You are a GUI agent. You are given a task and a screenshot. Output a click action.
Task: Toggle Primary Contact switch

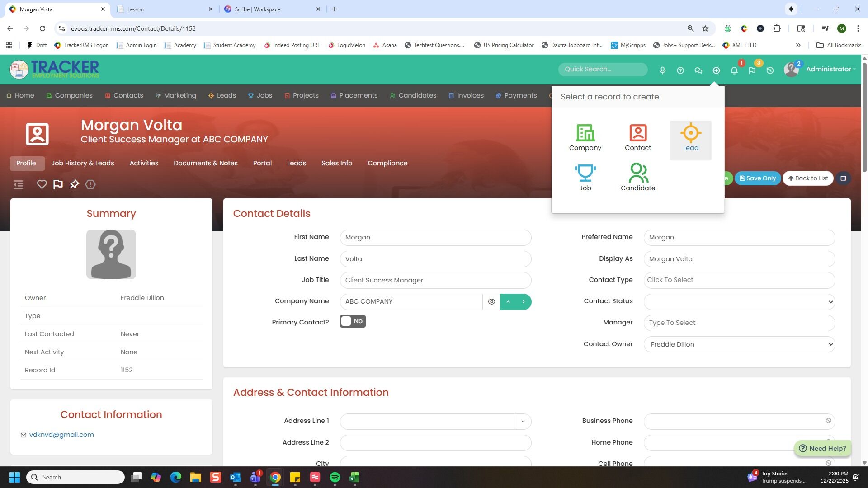coord(353,321)
